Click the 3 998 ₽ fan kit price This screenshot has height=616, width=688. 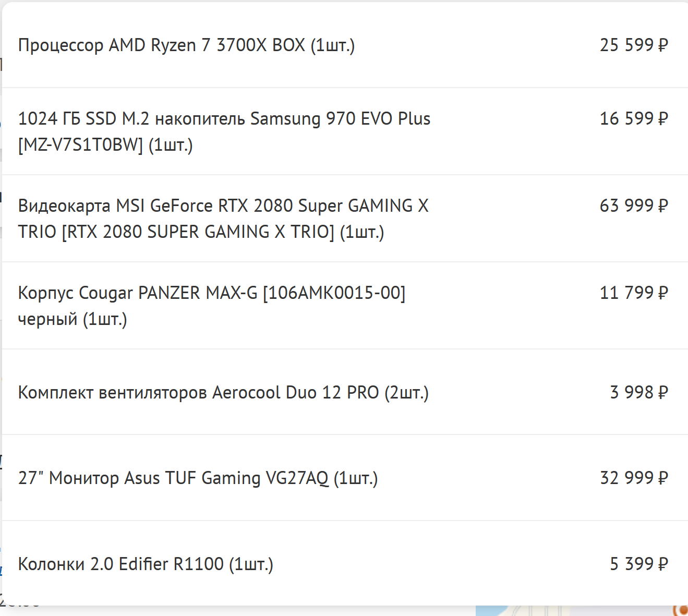638,392
